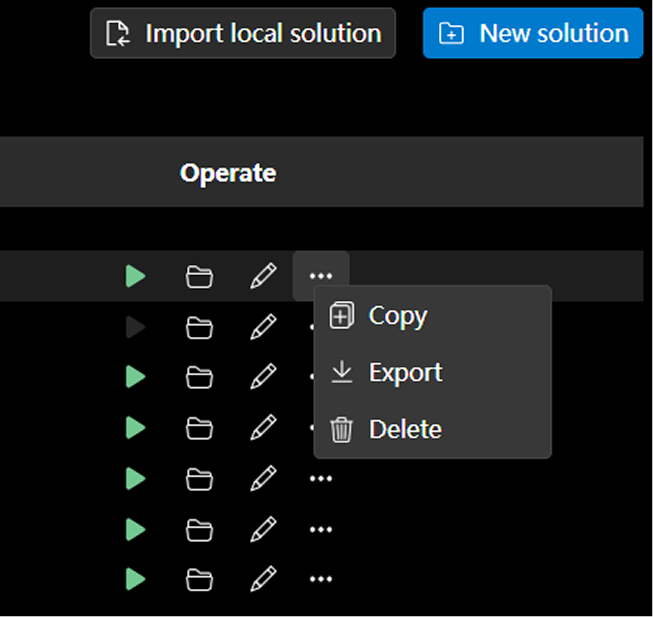Screen dimensions: 653x617
Task: Click the Import local solution button
Action: (x=242, y=34)
